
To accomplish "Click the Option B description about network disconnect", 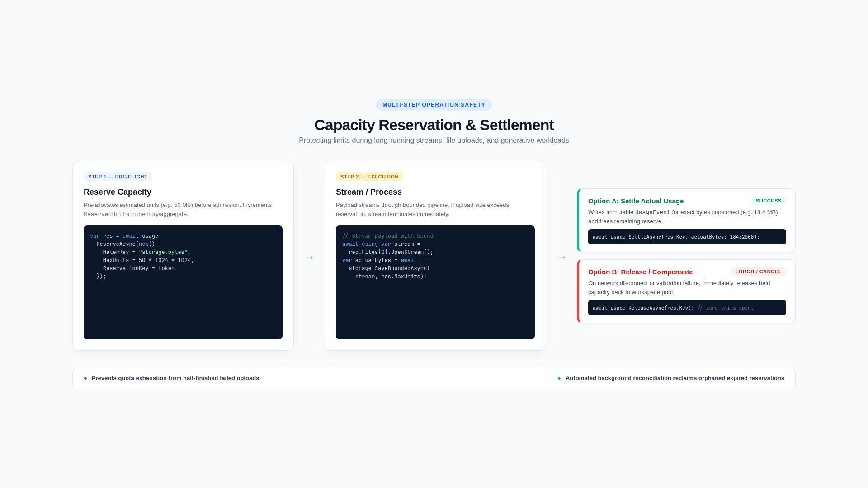I will click(x=679, y=288).
